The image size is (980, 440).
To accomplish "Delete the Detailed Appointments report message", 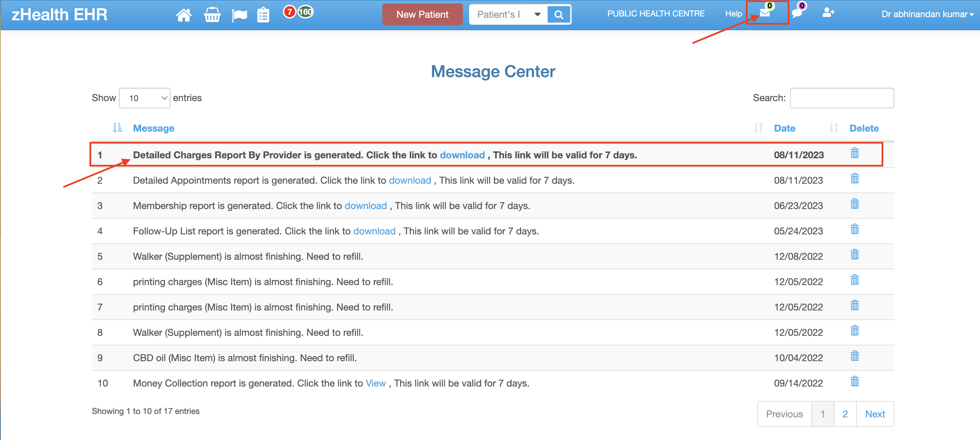I will (x=854, y=178).
